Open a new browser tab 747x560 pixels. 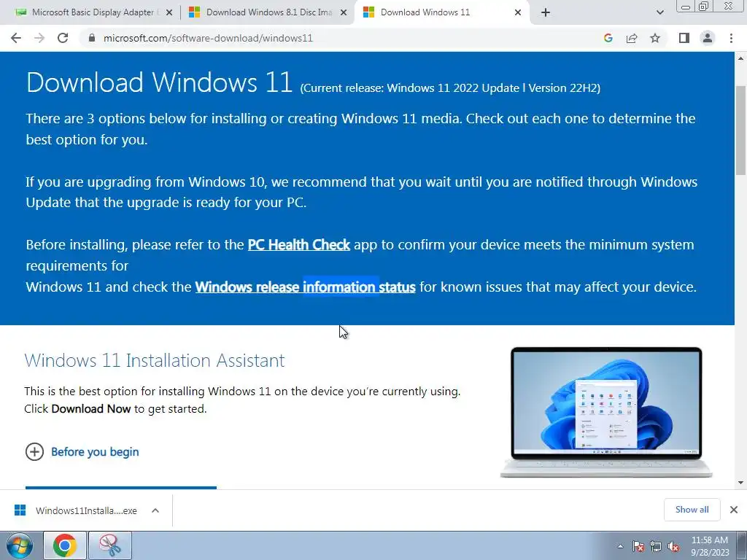tap(546, 13)
